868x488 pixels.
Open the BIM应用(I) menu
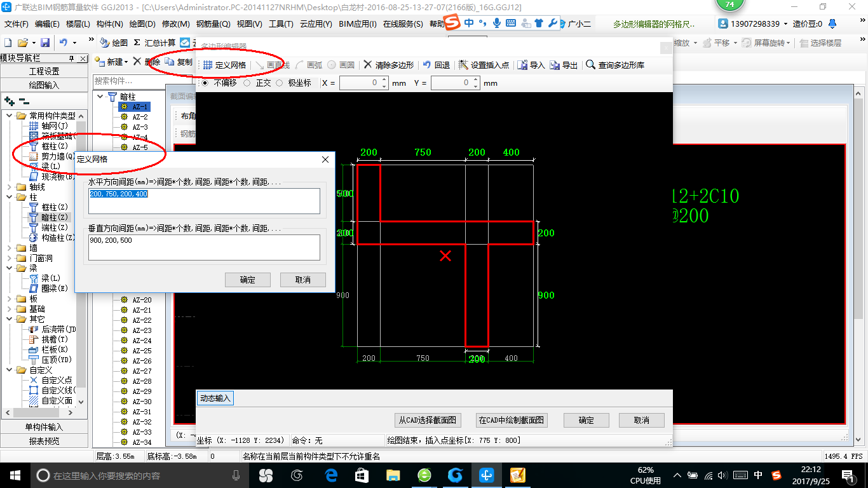(x=358, y=24)
